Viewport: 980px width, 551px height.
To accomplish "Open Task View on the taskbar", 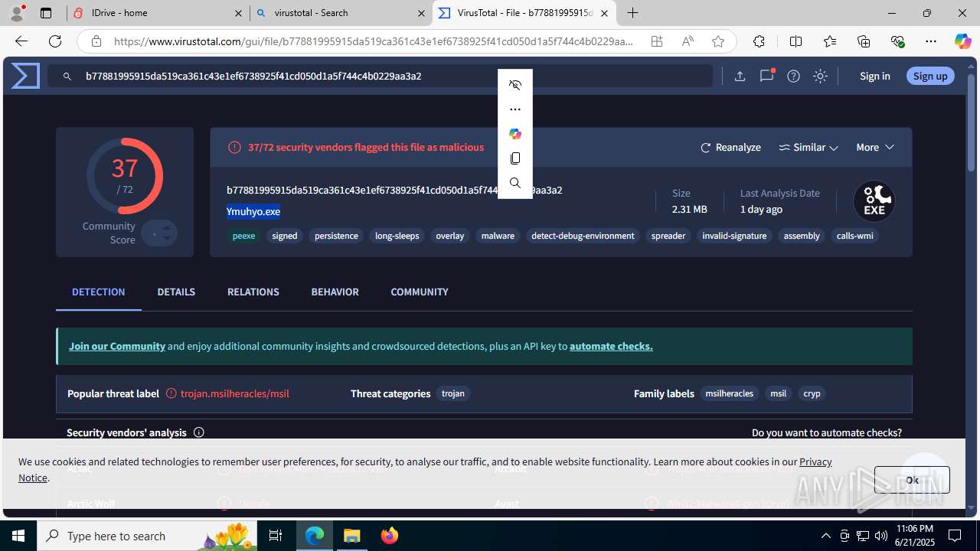I will 276,536.
